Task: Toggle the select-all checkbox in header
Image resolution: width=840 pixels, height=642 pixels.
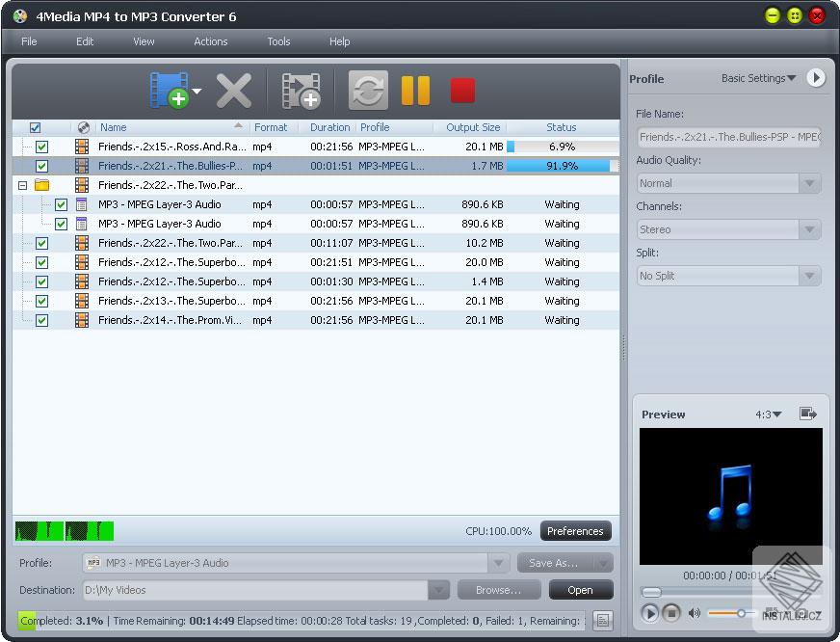Action: pos(35,127)
